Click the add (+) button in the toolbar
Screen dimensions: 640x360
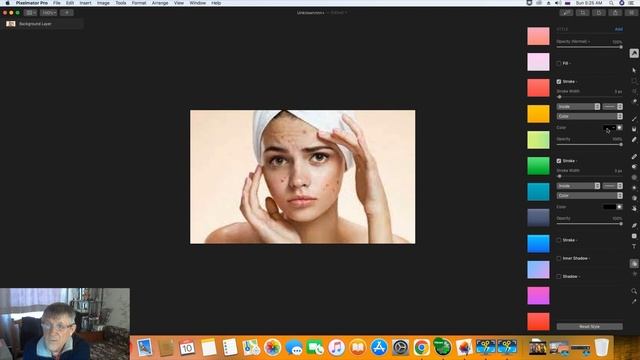point(67,13)
